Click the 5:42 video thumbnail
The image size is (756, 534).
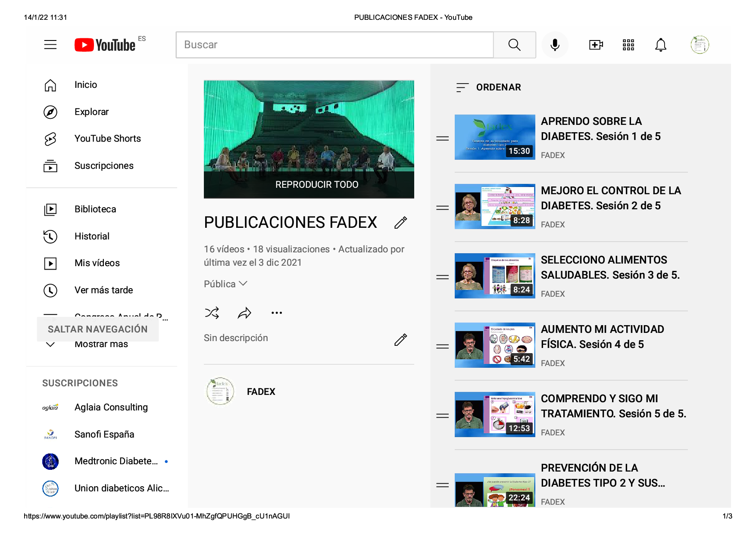point(495,345)
